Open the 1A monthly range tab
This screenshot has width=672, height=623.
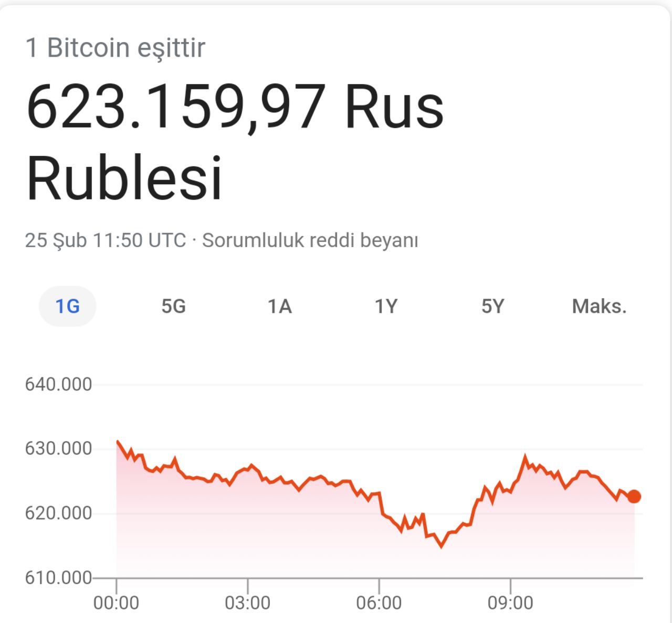coord(279,306)
